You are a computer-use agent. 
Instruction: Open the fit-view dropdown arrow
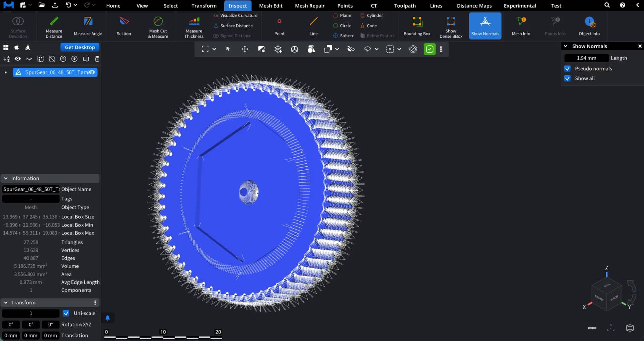pos(214,49)
